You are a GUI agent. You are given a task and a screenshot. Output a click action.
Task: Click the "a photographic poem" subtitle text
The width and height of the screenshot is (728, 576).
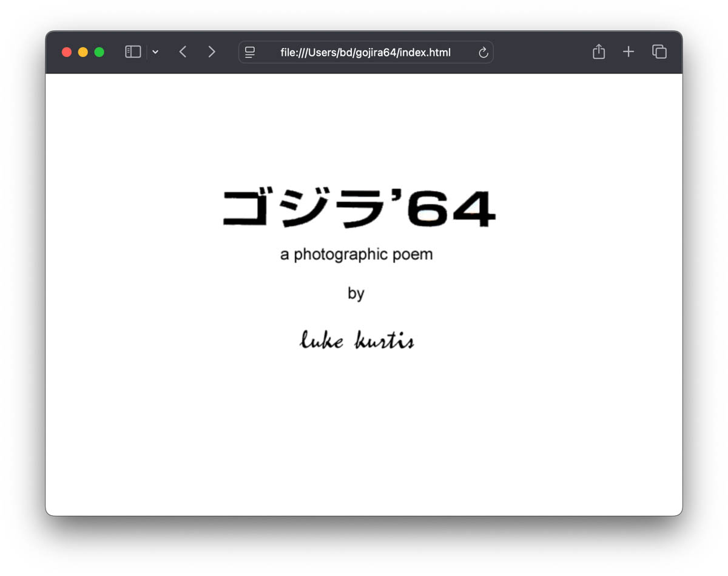tap(356, 254)
